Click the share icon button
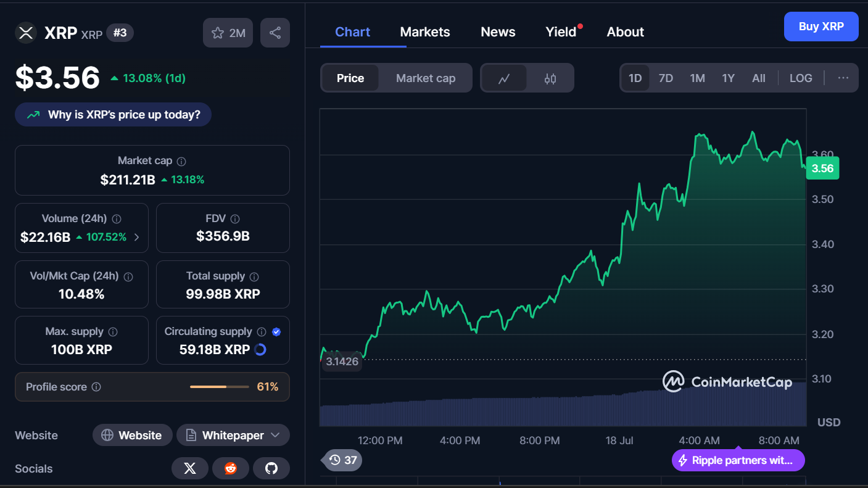This screenshot has width=868, height=488. [275, 33]
